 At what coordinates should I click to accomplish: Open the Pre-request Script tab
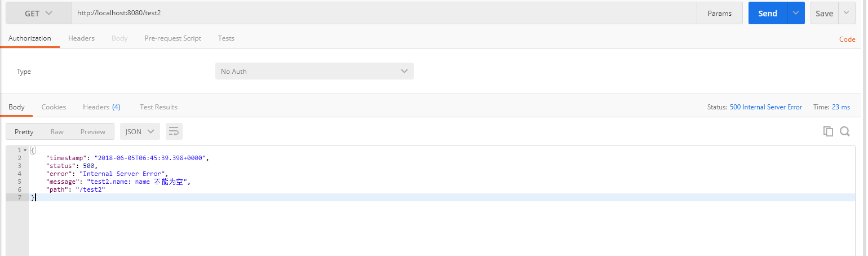(x=172, y=38)
